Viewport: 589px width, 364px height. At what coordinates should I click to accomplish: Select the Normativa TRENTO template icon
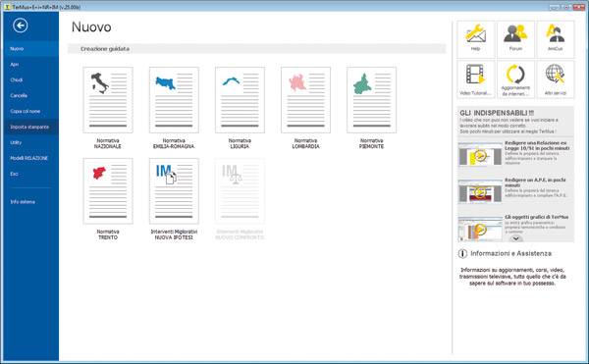coord(108,191)
